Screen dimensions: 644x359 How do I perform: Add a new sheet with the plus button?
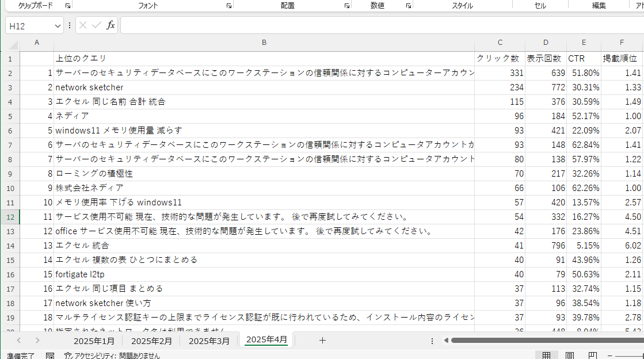coord(322,340)
